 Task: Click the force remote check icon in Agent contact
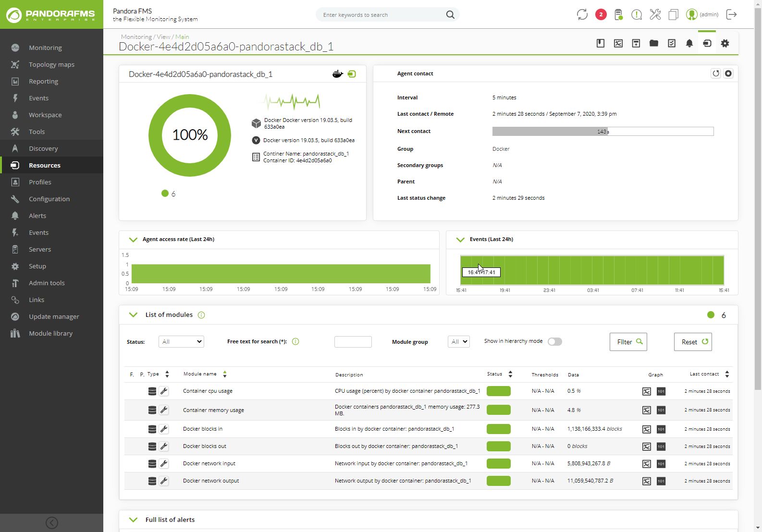pos(728,73)
